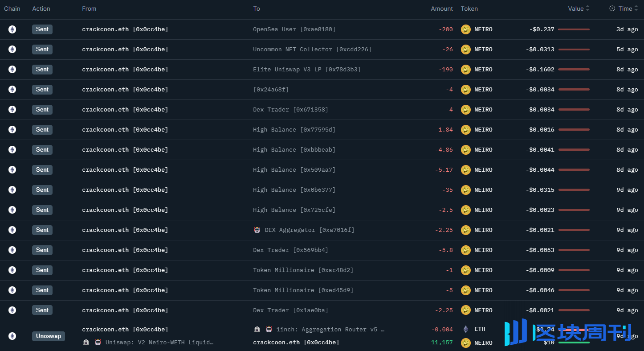Sort by the Value column arrows
The width and height of the screenshot is (644, 351).
tap(587, 8)
